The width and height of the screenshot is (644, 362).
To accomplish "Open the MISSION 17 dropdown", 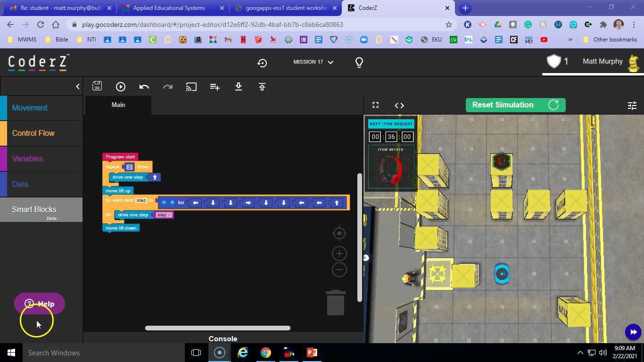I will coord(313,62).
